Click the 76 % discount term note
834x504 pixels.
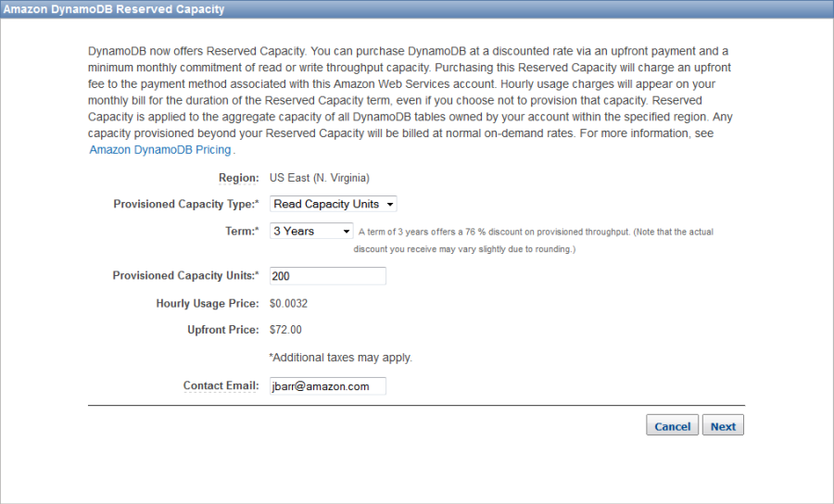tap(534, 240)
